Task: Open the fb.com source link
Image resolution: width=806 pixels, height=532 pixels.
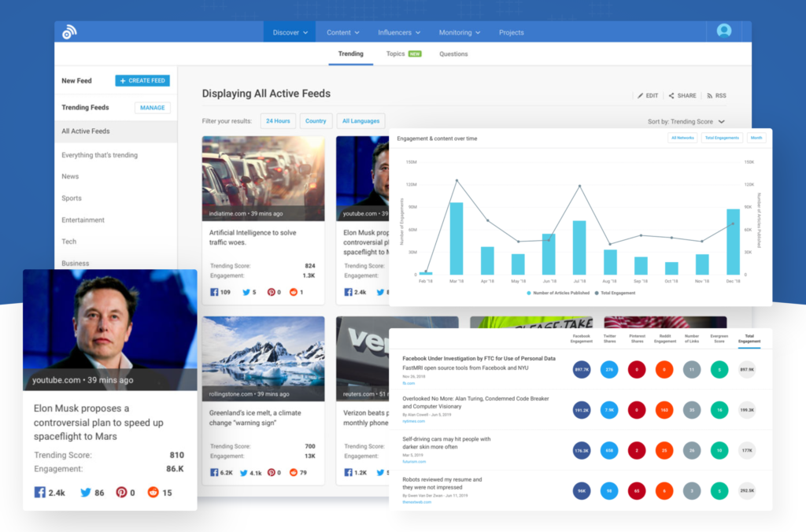Action: 409,383
